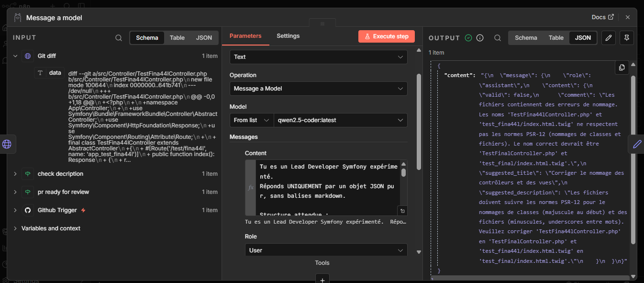Click the Message a model header icon
The width and height of the screenshot is (644, 283).
point(18,18)
